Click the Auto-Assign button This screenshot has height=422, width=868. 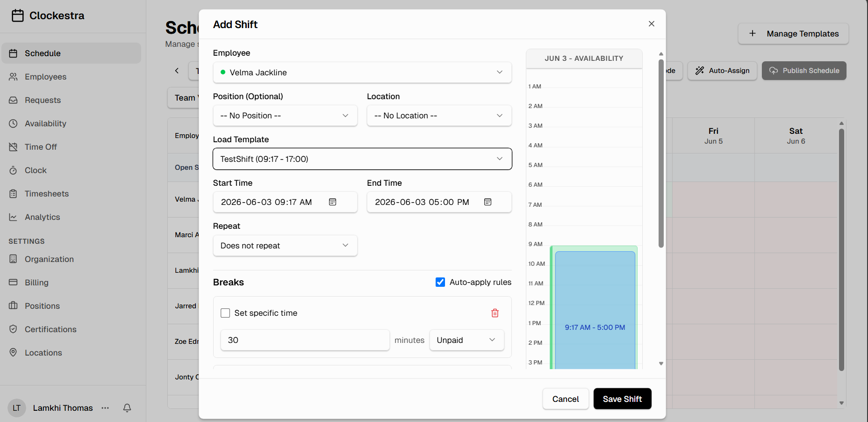coord(722,71)
